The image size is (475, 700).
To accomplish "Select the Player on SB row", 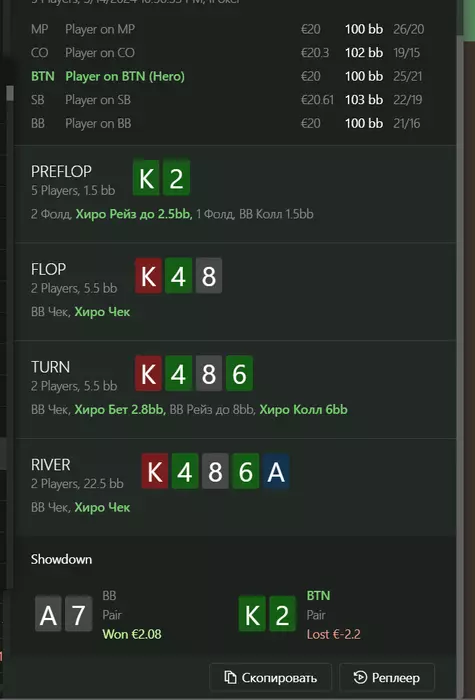I will coord(228,100).
